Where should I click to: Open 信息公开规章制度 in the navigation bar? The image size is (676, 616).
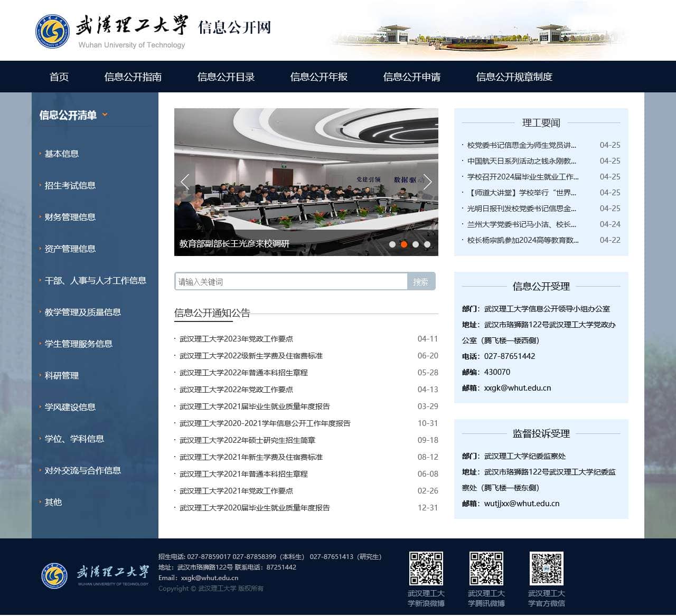pyautogui.click(x=514, y=77)
